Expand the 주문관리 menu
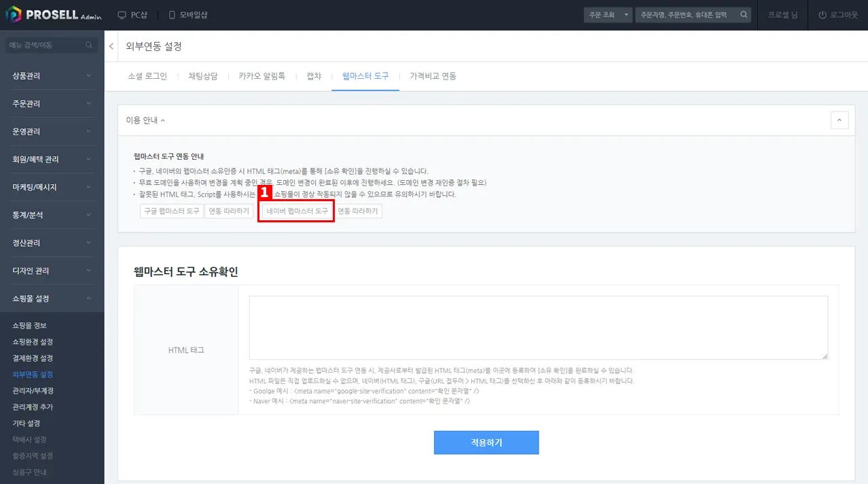Screen dimensions: 868x484 (52, 103)
